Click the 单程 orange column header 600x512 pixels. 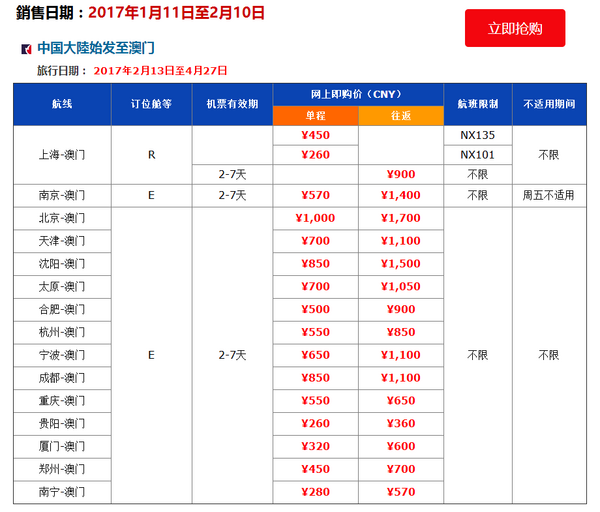point(315,116)
